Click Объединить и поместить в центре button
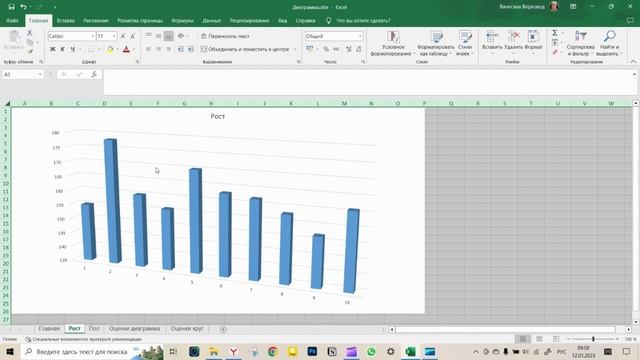 coord(245,49)
